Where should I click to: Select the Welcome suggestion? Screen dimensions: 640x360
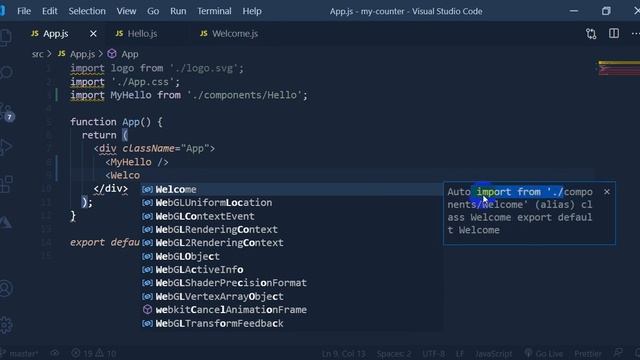(x=292, y=189)
